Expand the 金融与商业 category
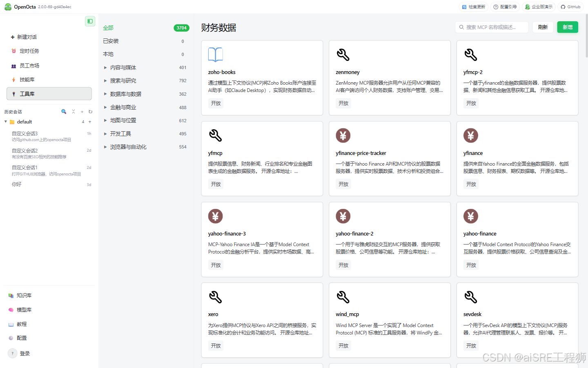 coord(105,108)
